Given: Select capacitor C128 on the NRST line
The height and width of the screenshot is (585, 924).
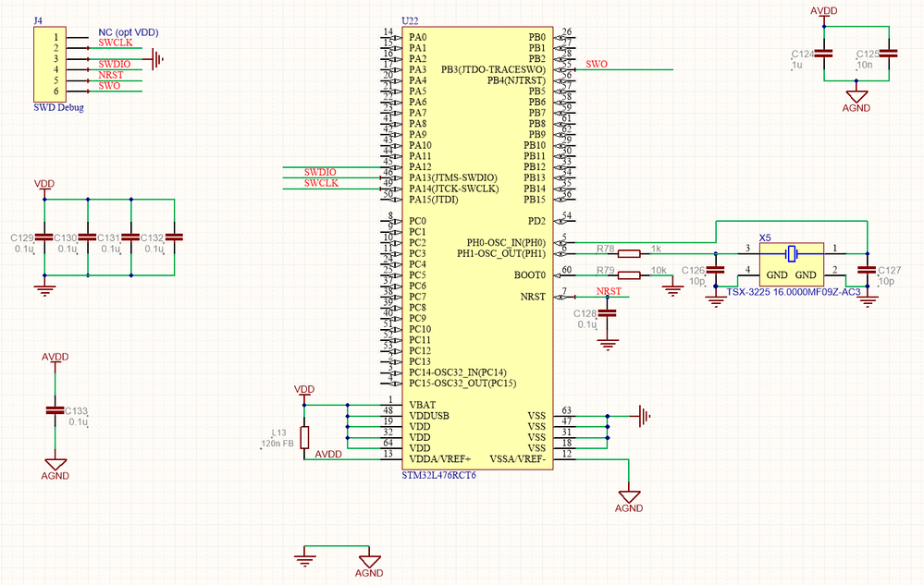Looking at the screenshot, I should pos(608,313).
